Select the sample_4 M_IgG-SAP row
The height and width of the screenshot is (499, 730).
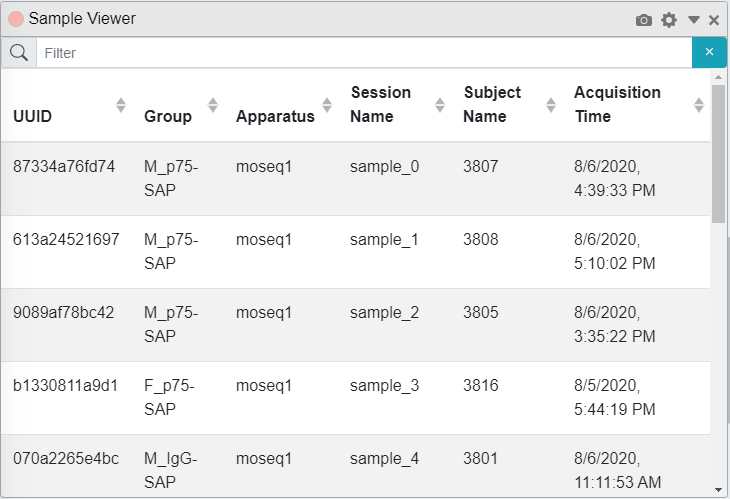coord(356,466)
